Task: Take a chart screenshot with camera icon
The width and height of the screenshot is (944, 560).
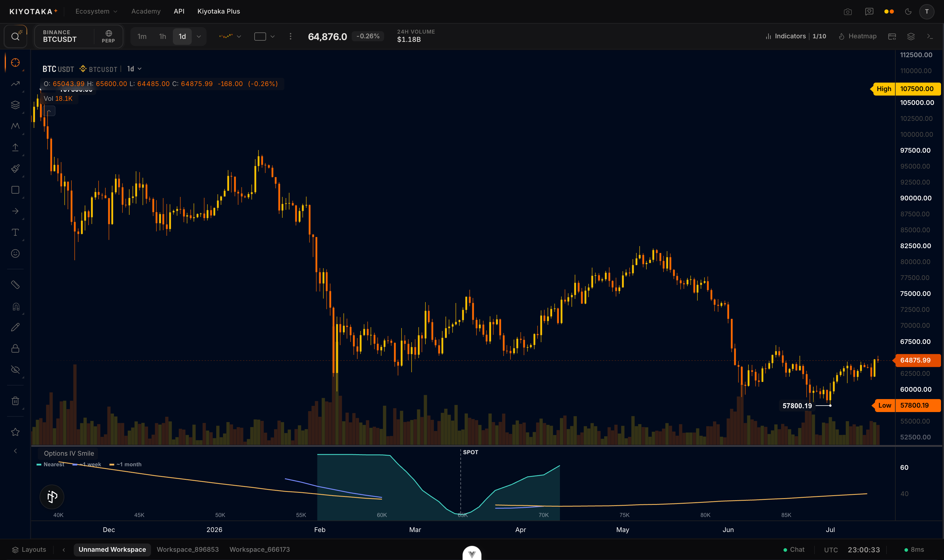Action: (x=848, y=12)
